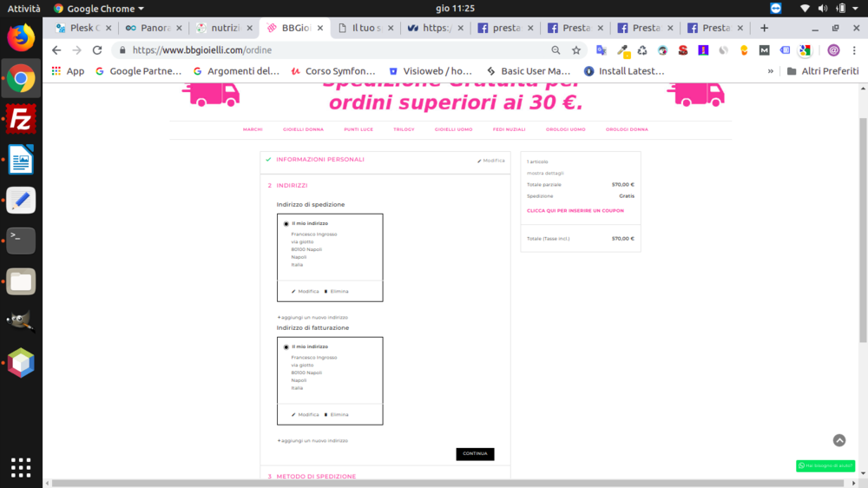This screenshot has height=488, width=868.
Task: Open the WhatsApp help chat button
Action: pos(825,465)
